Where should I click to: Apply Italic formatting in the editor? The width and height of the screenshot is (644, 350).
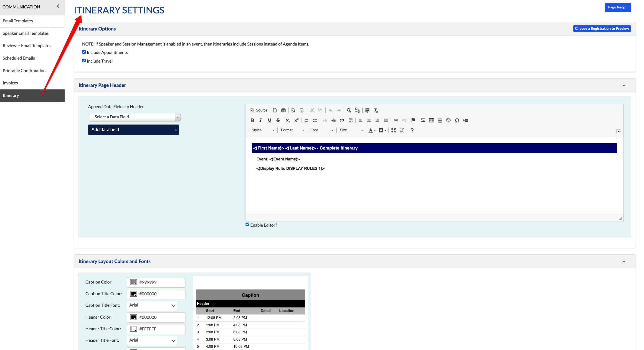(x=261, y=120)
